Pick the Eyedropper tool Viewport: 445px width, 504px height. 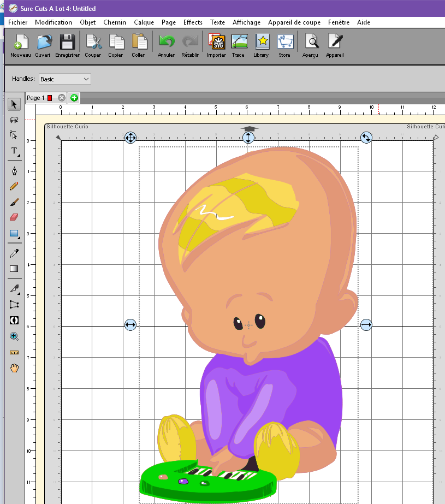(x=14, y=253)
